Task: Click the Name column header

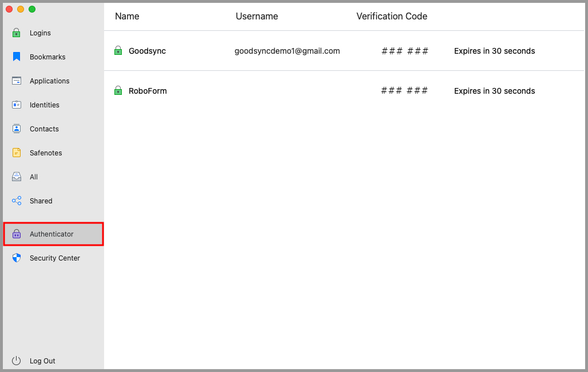Action: point(127,16)
